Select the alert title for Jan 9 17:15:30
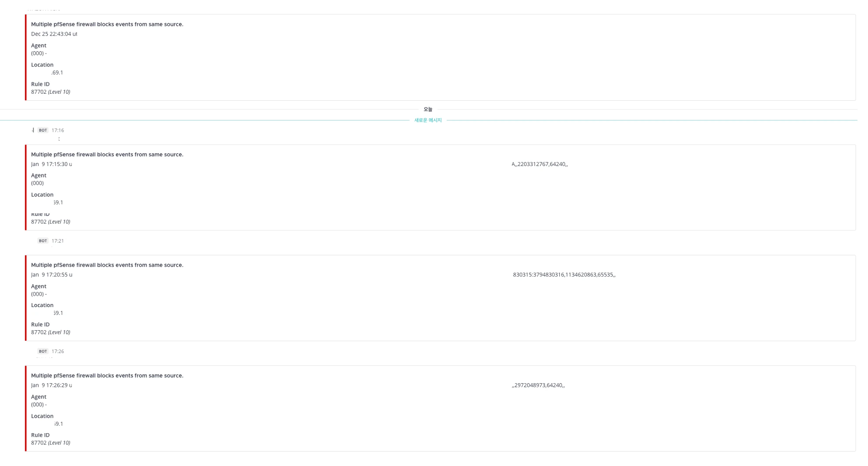 [107, 155]
